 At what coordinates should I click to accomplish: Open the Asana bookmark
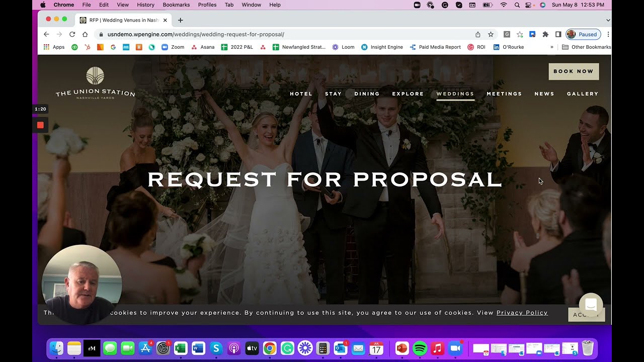203,47
